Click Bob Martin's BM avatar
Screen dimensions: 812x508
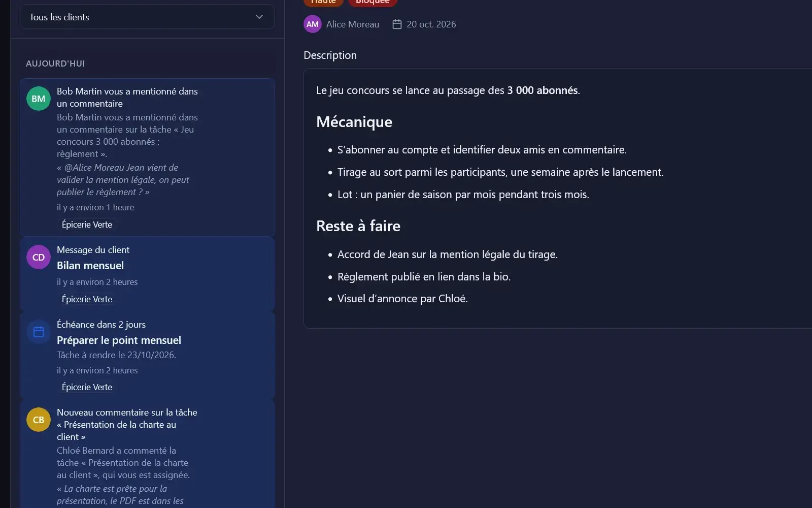[x=39, y=99]
